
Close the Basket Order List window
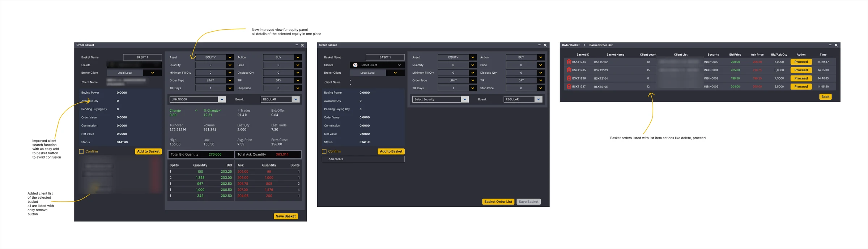click(x=836, y=45)
